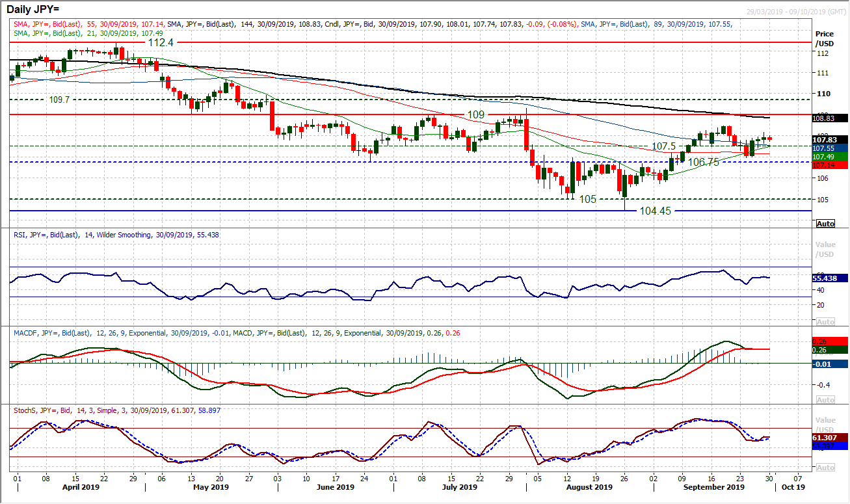Click the black 108.83 price axis tag

pos(830,118)
